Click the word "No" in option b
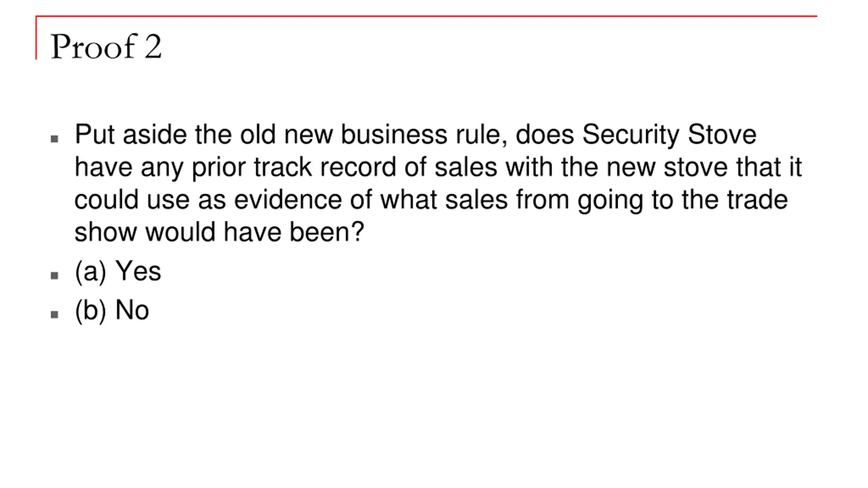Image resolution: width=868 pixels, height=488 pixels. click(132, 310)
